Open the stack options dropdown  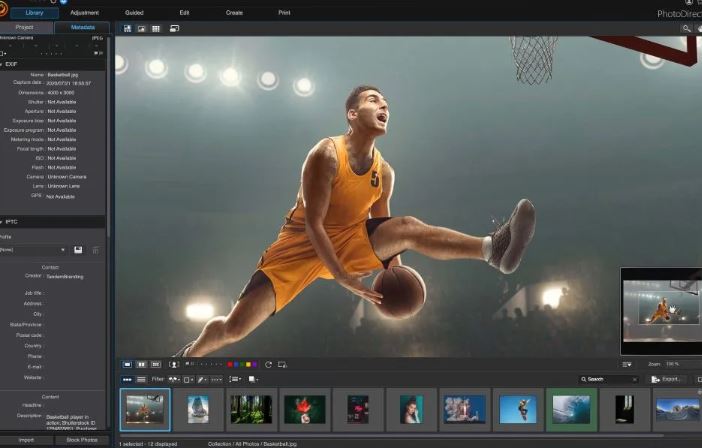point(253,380)
